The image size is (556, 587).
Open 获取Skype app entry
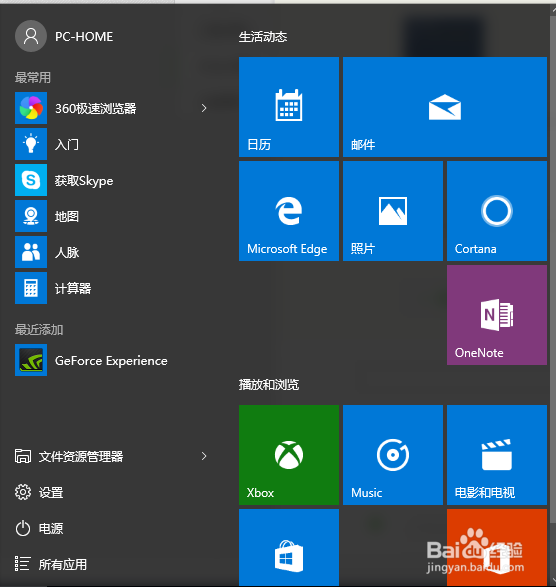coord(112,180)
